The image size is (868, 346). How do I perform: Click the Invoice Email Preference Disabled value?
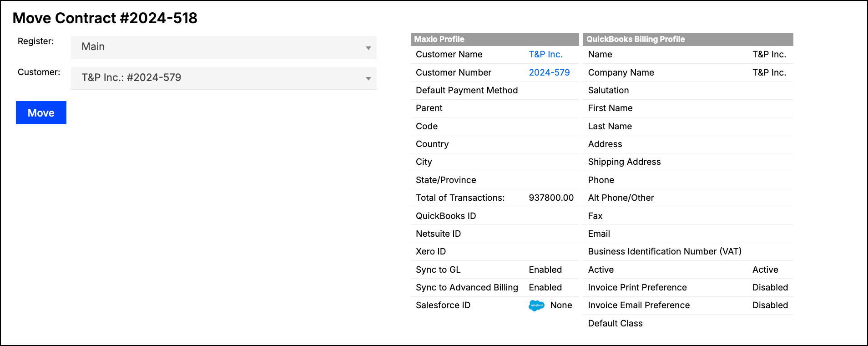(770, 305)
